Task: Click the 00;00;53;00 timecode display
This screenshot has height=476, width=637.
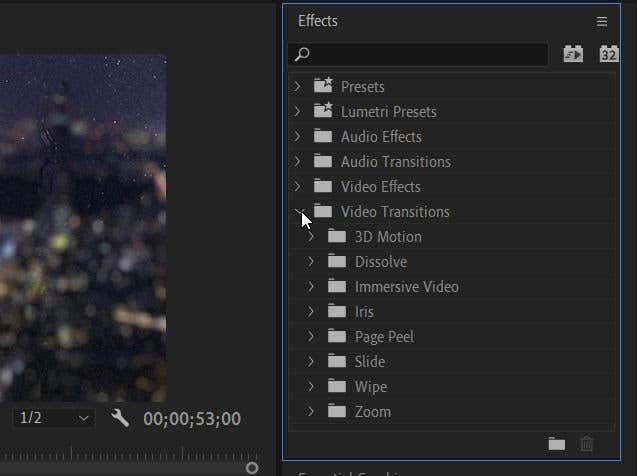Action: point(192,418)
